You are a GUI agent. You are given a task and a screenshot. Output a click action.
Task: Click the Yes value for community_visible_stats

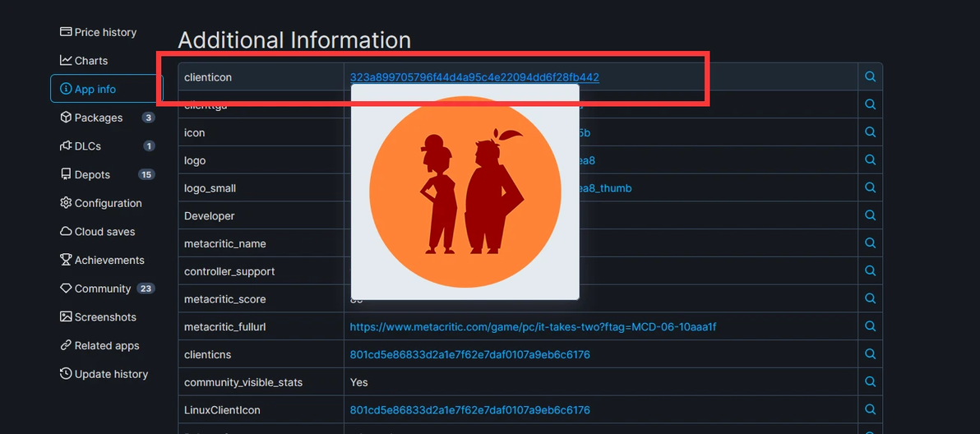(358, 382)
